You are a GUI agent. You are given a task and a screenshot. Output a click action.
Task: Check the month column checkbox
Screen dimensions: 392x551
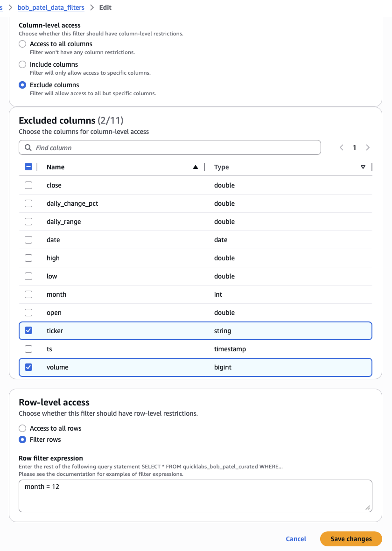click(28, 294)
